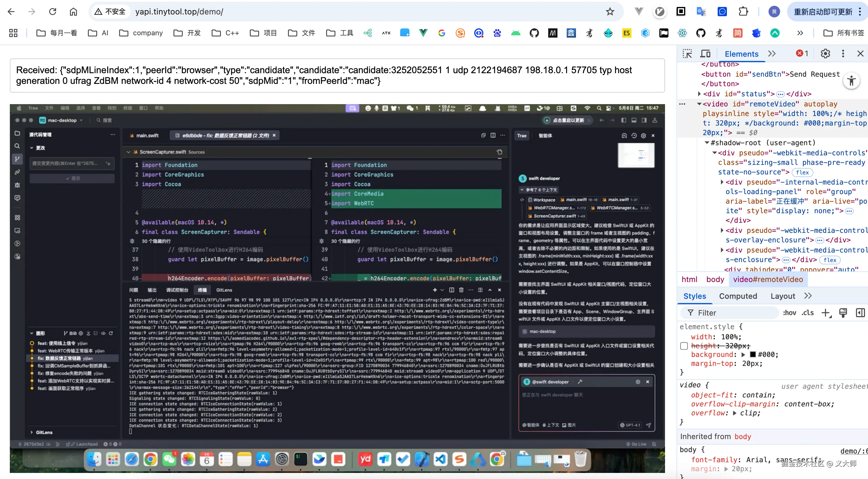Open DevTools settings gear
The height and width of the screenshot is (479, 868).
point(825,54)
